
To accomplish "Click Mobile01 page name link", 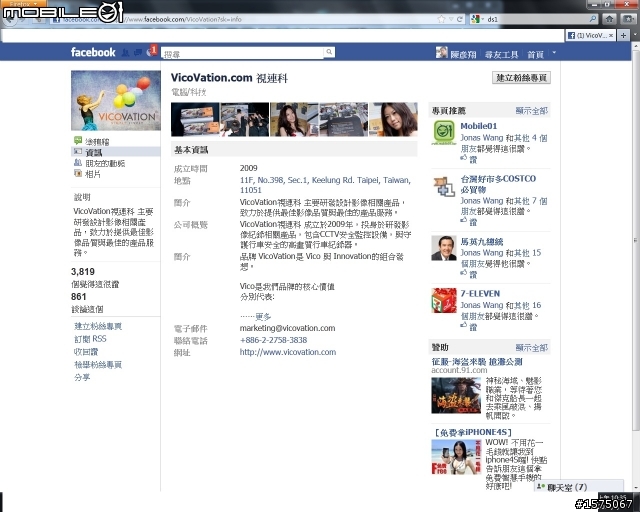I will pos(479,126).
